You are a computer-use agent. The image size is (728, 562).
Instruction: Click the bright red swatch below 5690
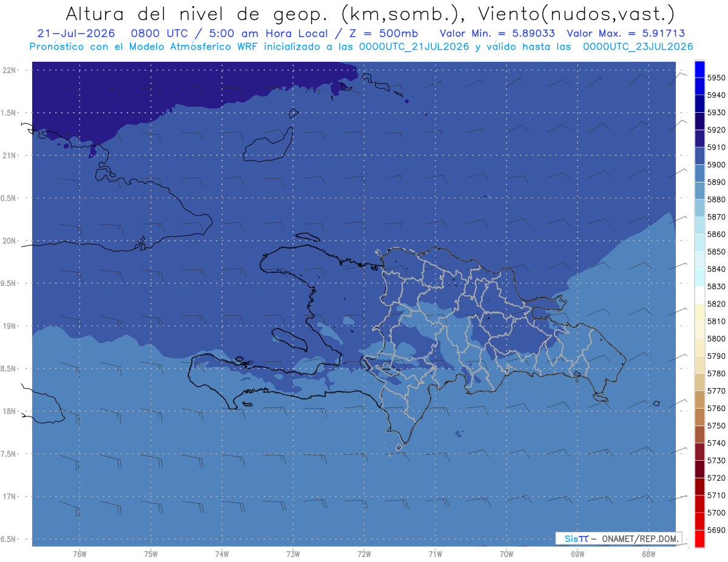(x=699, y=538)
